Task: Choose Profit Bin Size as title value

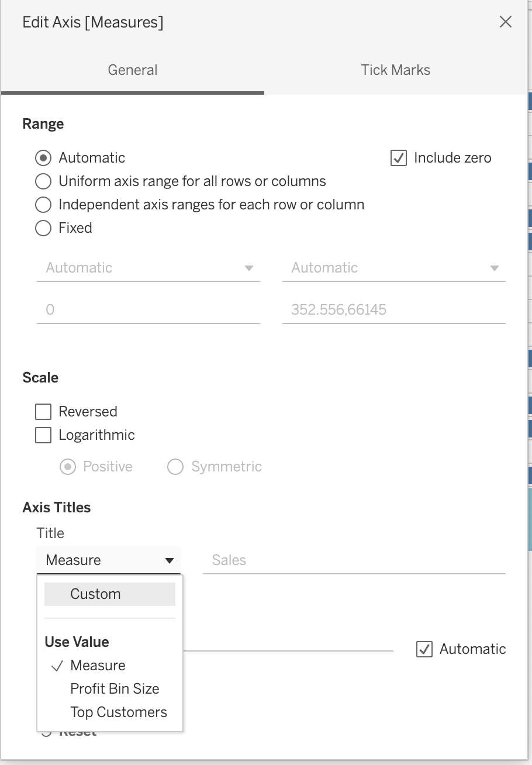Action: [115, 688]
